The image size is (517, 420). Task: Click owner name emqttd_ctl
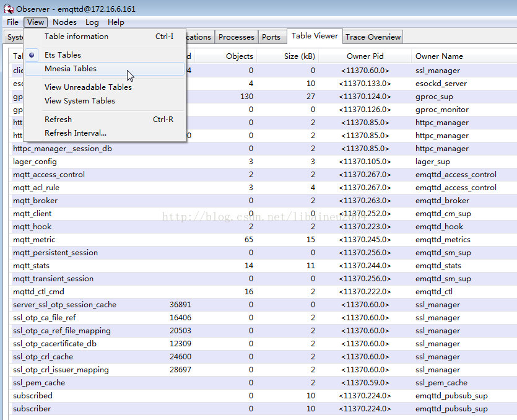(434, 292)
